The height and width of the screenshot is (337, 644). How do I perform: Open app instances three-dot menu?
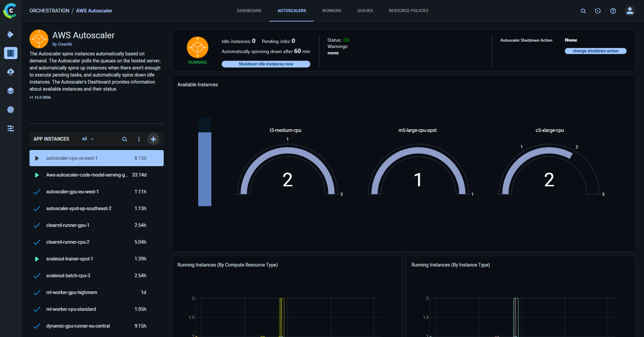click(x=139, y=139)
